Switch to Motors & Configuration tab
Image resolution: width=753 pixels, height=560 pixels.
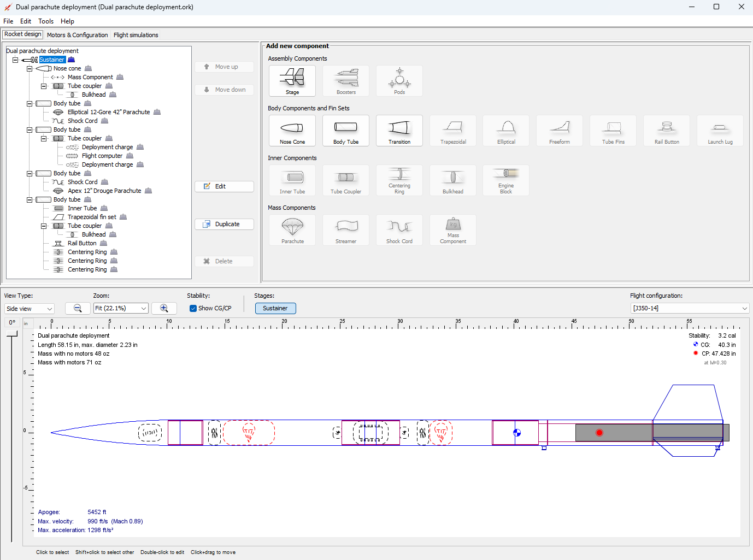click(x=77, y=35)
